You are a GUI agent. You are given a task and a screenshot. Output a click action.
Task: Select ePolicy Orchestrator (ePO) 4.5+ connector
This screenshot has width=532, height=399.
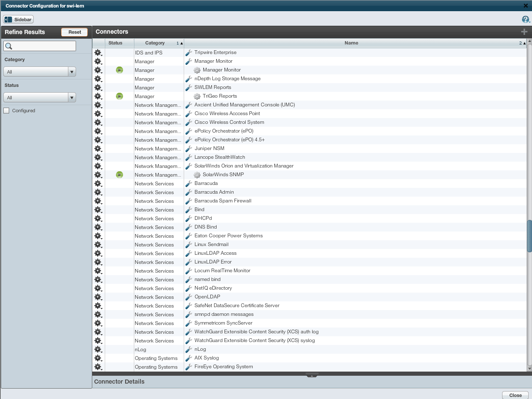(229, 140)
